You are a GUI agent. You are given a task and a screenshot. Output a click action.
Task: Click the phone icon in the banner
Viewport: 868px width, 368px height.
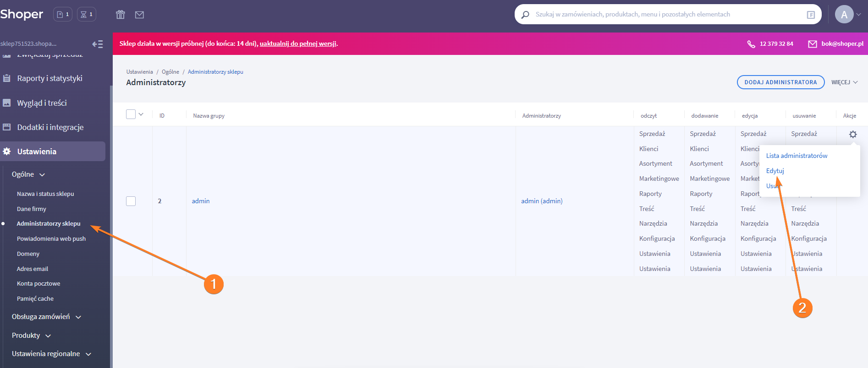pos(751,44)
